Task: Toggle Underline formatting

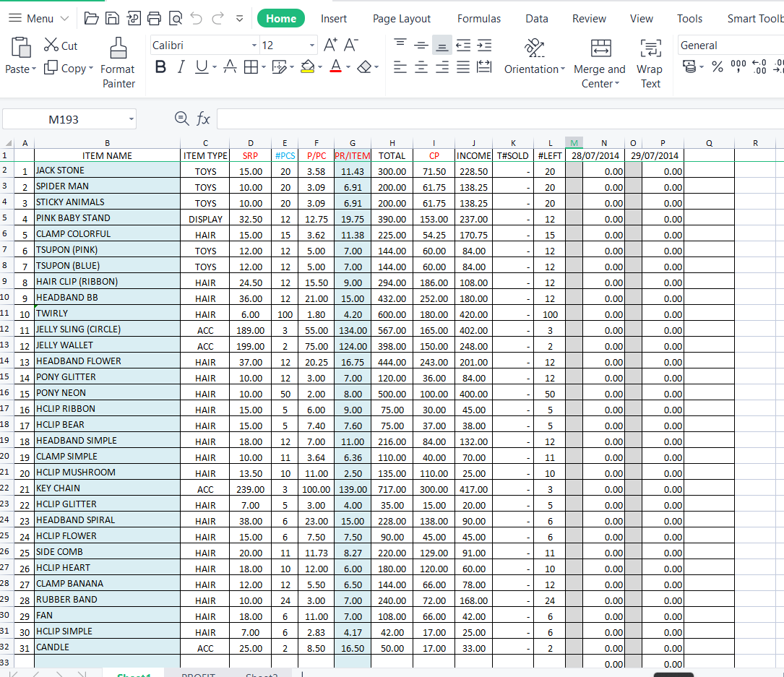Action: [202, 66]
